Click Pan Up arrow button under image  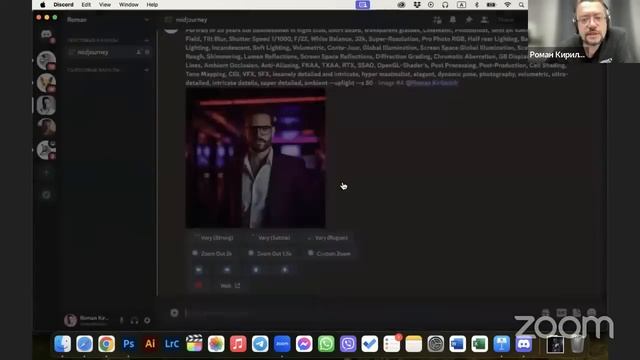coord(256,269)
